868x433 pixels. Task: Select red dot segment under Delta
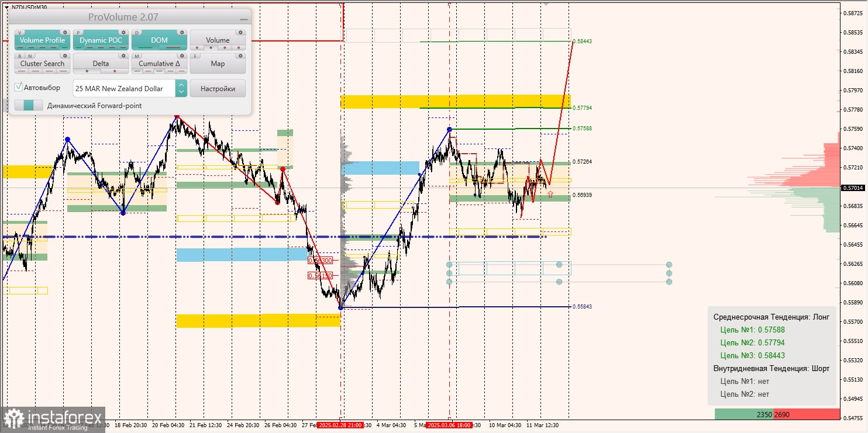115,71
